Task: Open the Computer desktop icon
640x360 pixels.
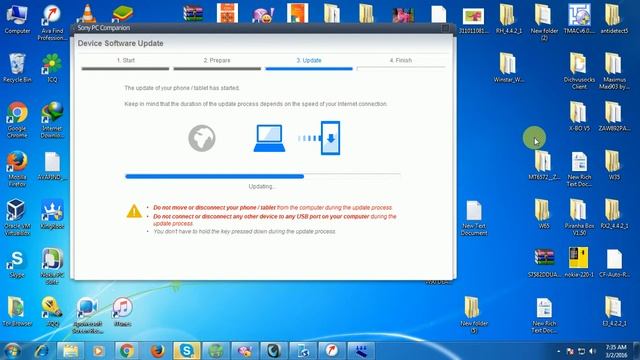Action: [x=17, y=19]
